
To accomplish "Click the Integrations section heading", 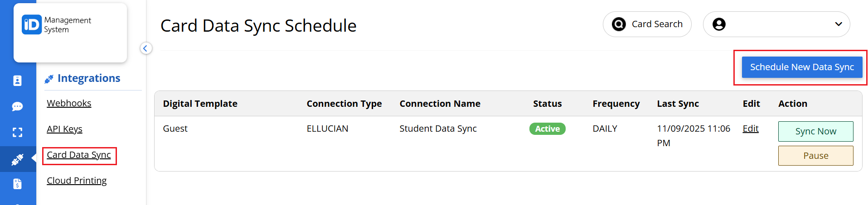I will click(x=88, y=78).
